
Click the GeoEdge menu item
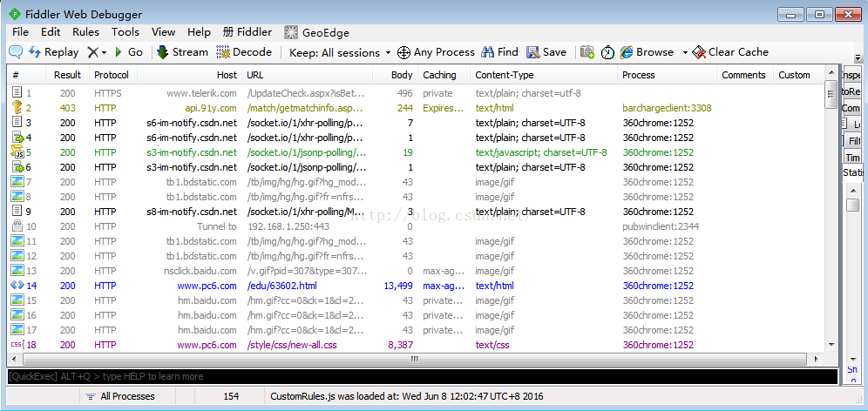point(316,32)
